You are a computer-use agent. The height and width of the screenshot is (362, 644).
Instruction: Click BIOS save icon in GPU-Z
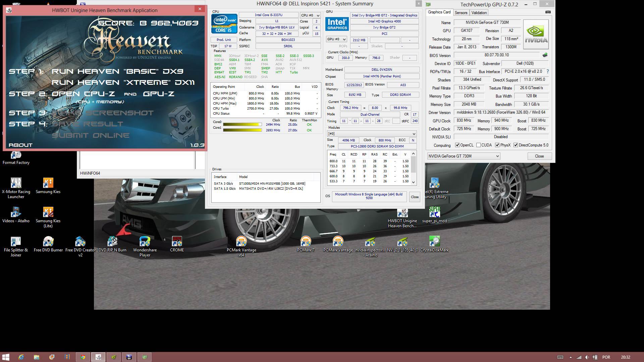pyautogui.click(x=545, y=55)
